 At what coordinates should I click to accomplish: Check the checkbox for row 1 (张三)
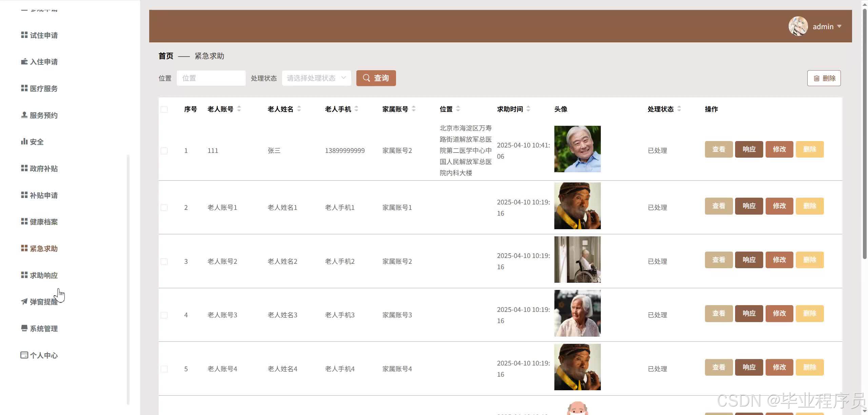[164, 151]
